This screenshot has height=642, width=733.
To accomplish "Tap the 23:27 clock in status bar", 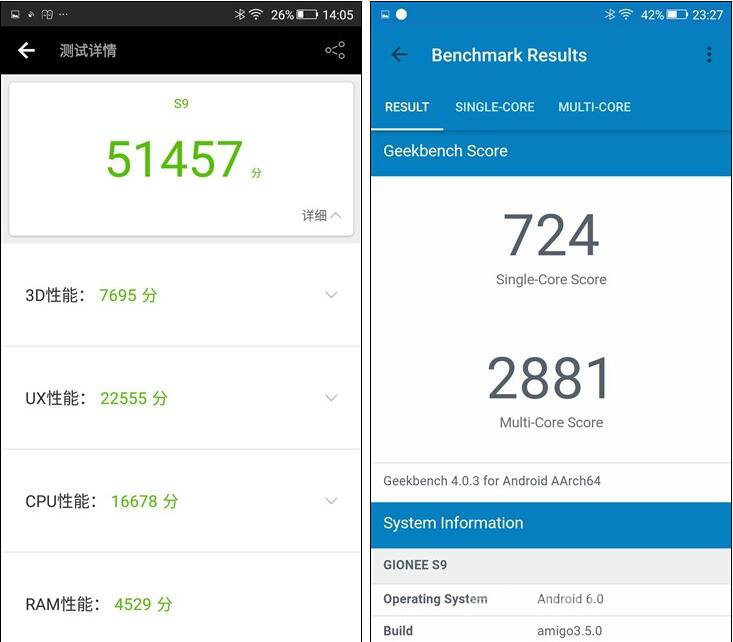I will click(x=707, y=15).
